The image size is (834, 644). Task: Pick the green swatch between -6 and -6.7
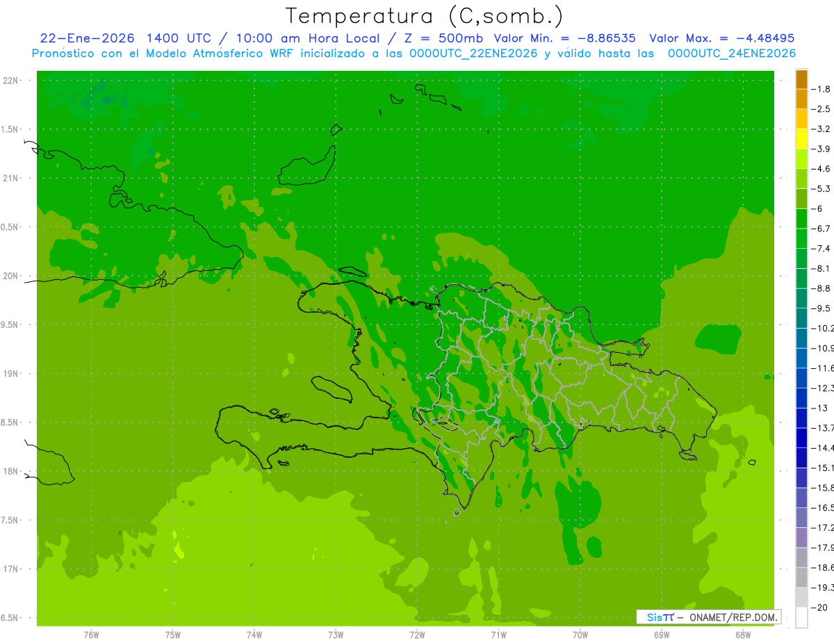click(801, 218)
